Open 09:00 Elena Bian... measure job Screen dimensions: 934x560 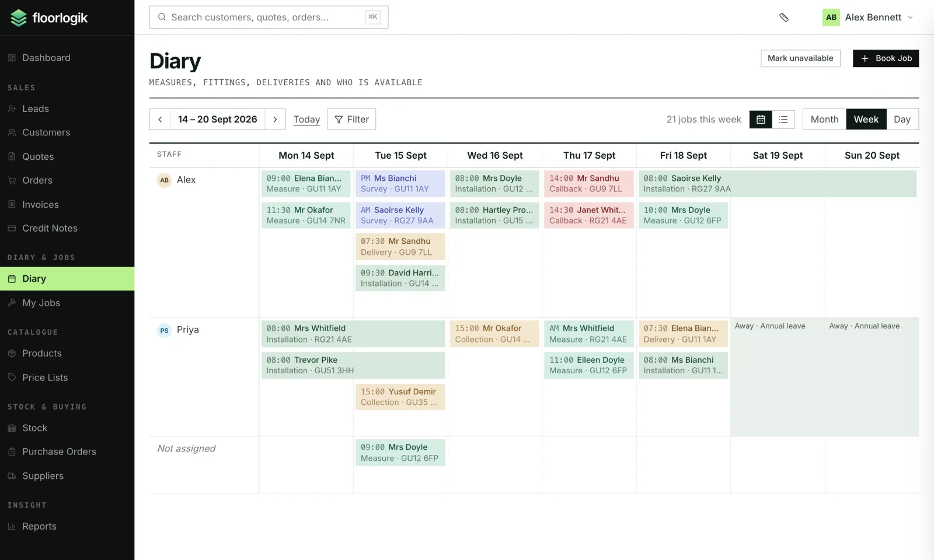pyautogui.click(x=306, y=184)
